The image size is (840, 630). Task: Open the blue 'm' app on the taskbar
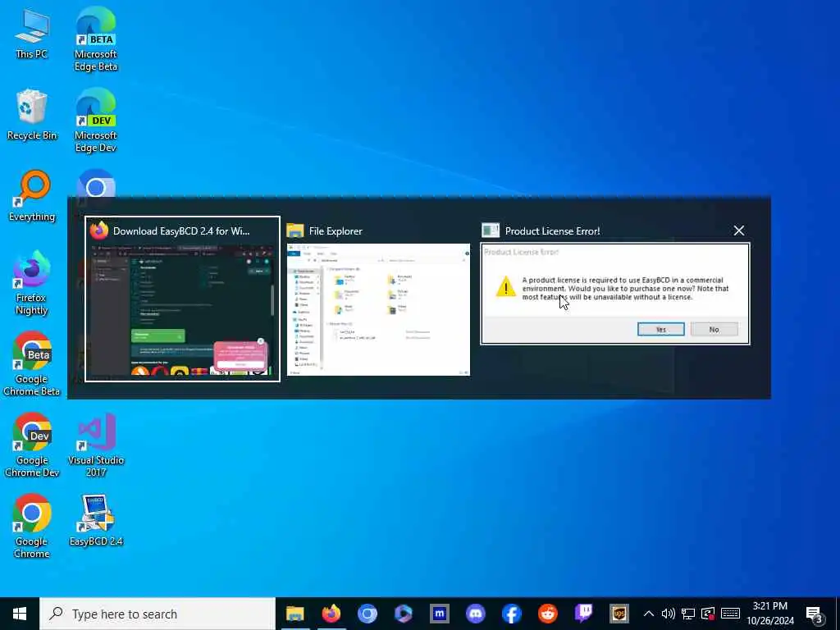point(440,614)
